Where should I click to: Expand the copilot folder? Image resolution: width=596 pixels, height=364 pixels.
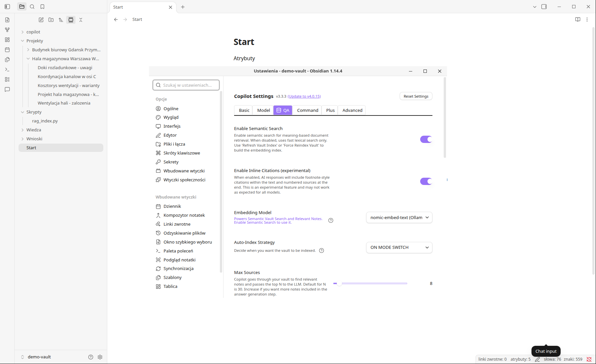click(23, 32)
